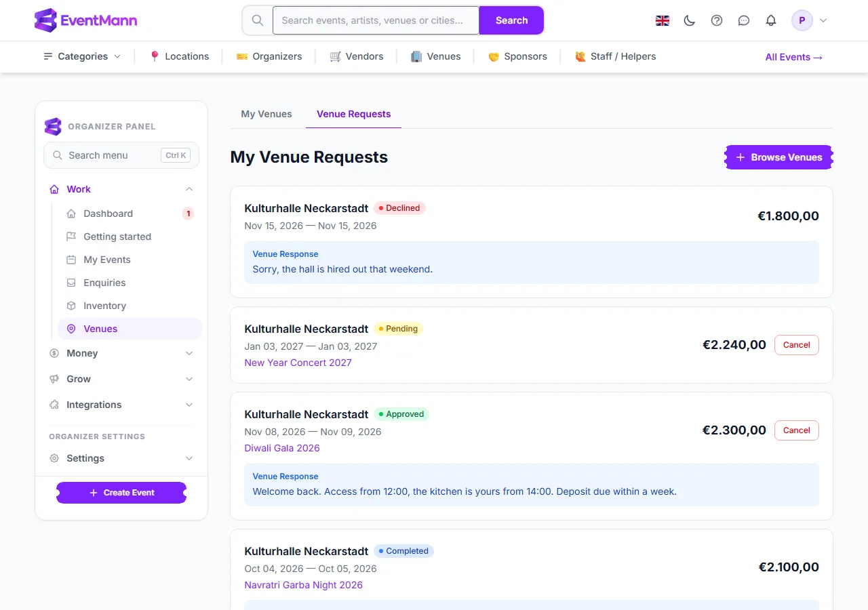Open Inventory in the sidebar
Screen dimensions: 868x610
pyautogui.click(x=130, y=306)
